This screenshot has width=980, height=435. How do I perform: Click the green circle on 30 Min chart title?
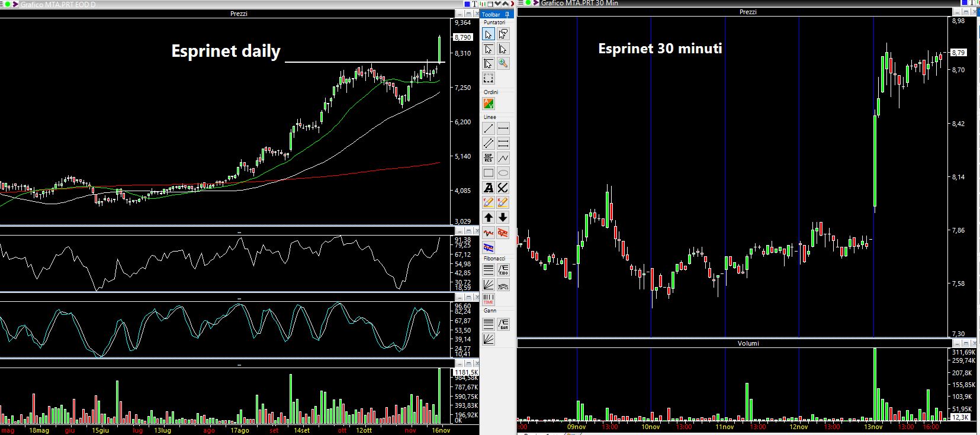[x=528, y=4]
